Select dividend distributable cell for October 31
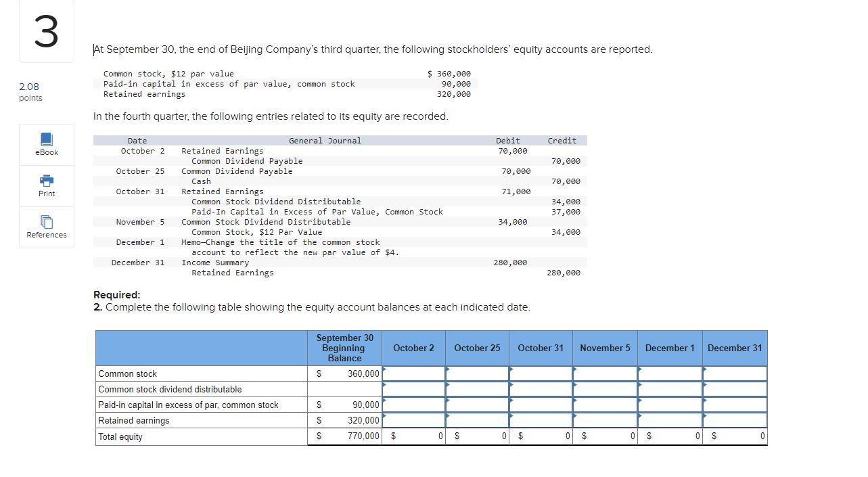 click(x=541, y=389)
